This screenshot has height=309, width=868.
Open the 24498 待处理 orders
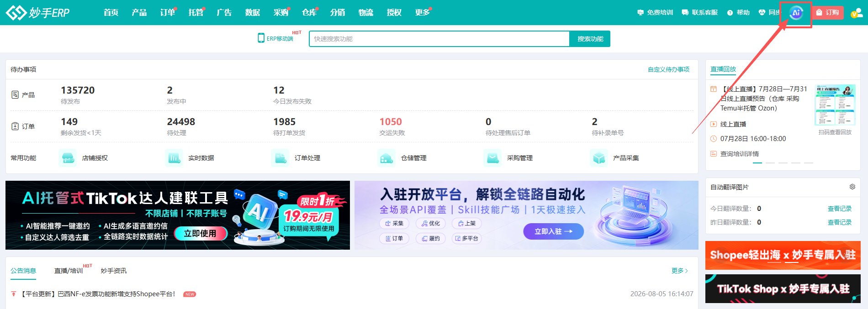[x=181, y=126]
